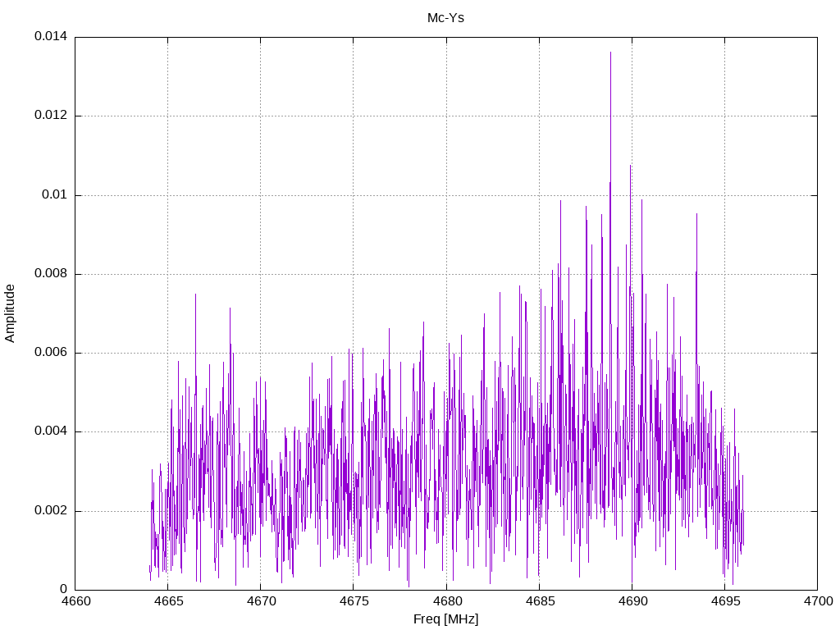Click the x-axis tick label 4665
Screen dimensions: 840x630
168,601
